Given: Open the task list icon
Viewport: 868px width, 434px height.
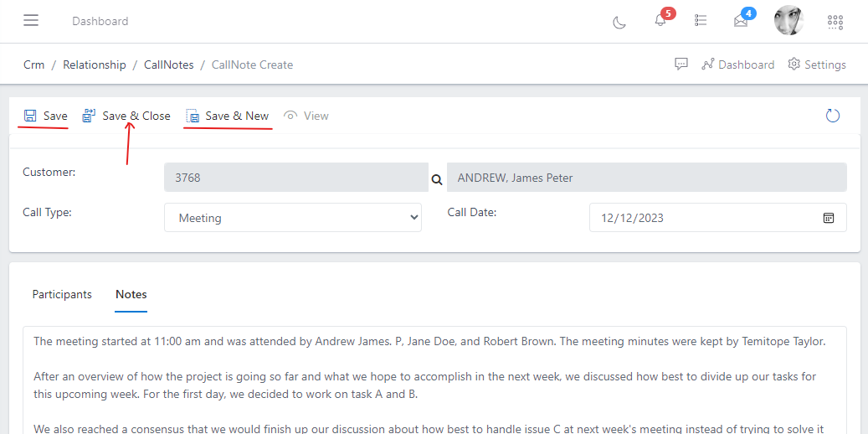Looking at the screenshot, I should [701, 20].
